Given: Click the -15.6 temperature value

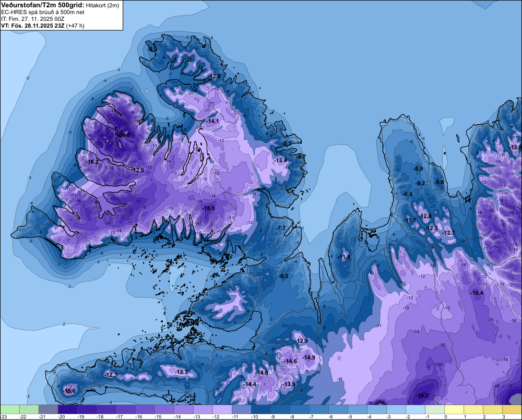Looking at the screenshot, I should (x=69, y=391).
